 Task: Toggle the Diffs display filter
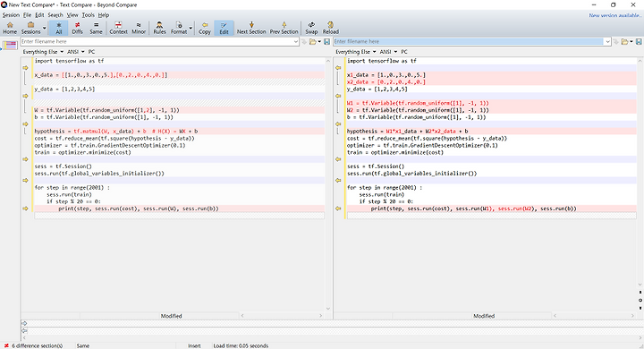click(x=77, y=28)
